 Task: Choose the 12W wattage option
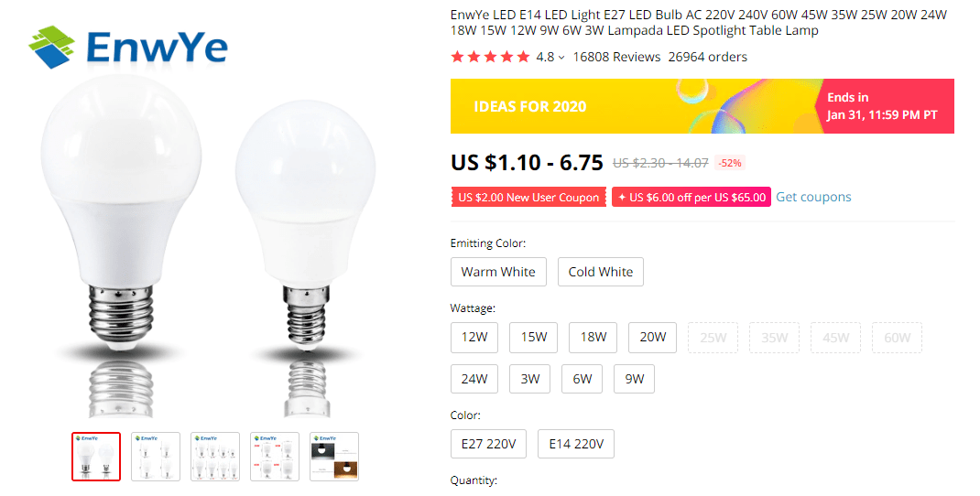tap(474, 338)
